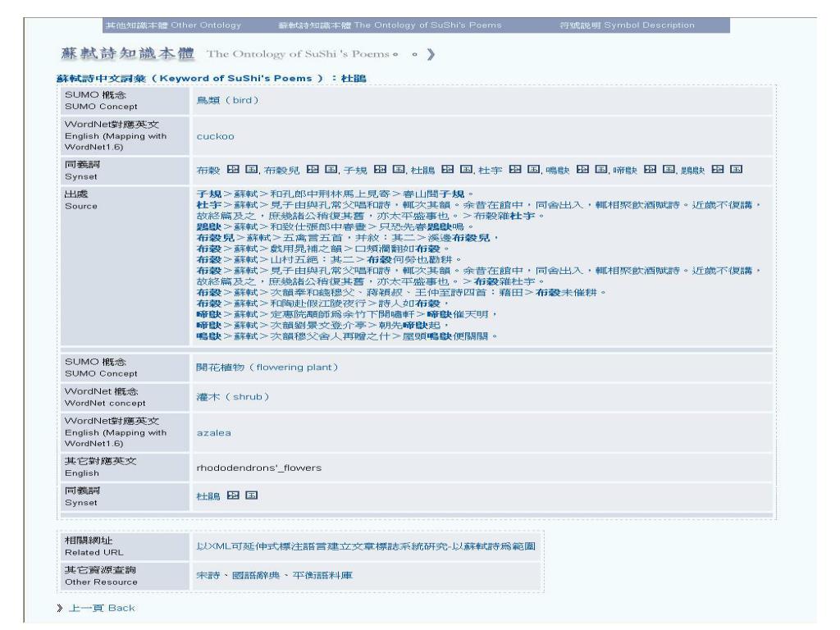Follow the 開花植物 (flowering plant) link

point(267,367)
